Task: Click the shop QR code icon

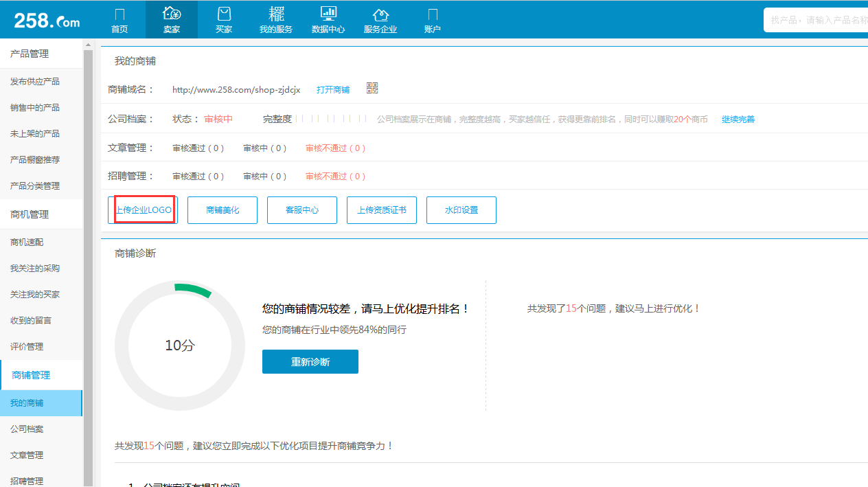Action: tap(372, 88)
